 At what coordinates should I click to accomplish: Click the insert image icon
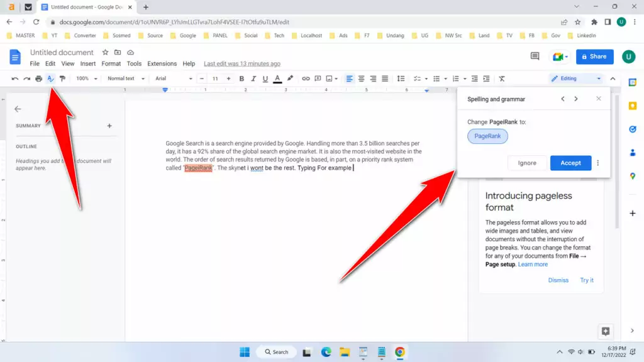328,79
